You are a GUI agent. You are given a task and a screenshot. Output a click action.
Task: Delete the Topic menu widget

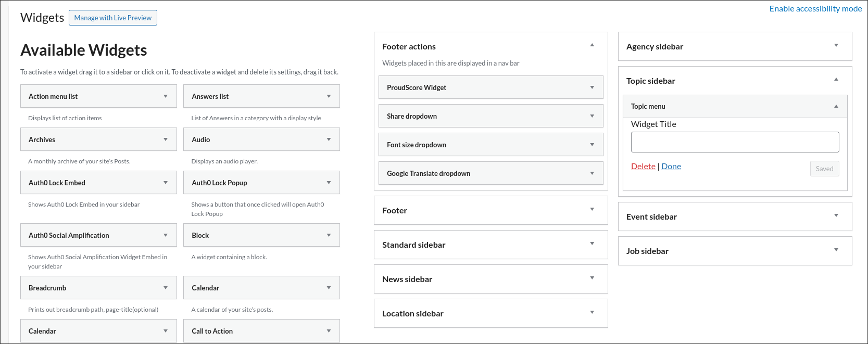pos(643,167)
